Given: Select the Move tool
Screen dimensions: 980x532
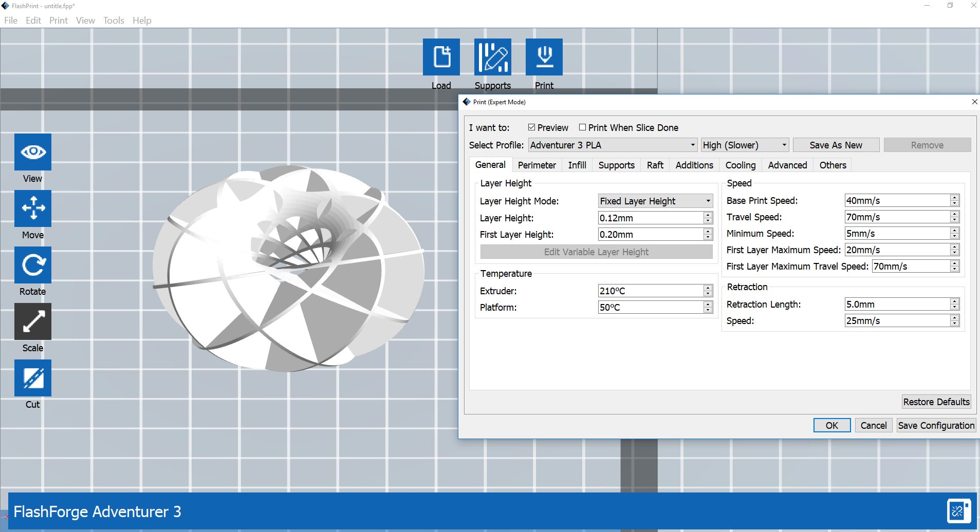Looking at the screenshot, I should 33,208.
